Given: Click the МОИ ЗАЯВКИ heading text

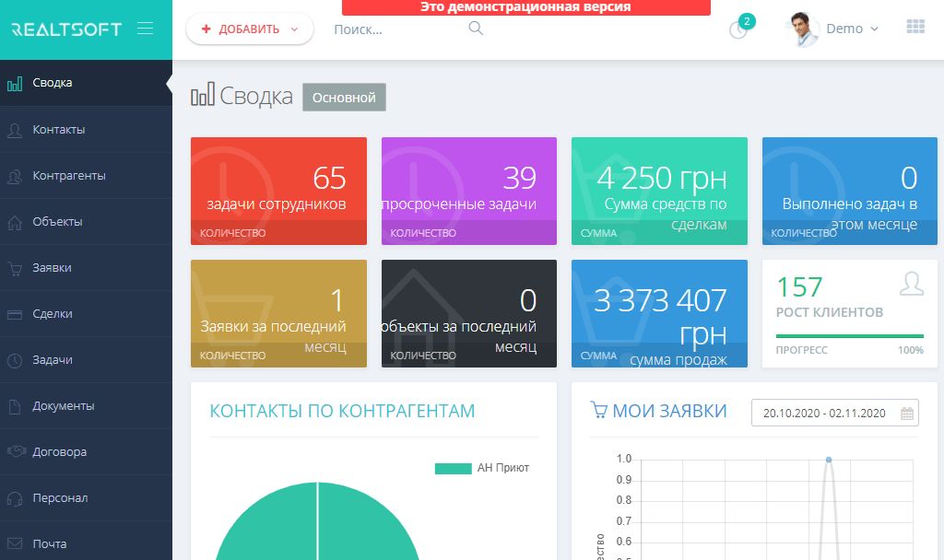Looking at the screenshot, I should 669,411.
